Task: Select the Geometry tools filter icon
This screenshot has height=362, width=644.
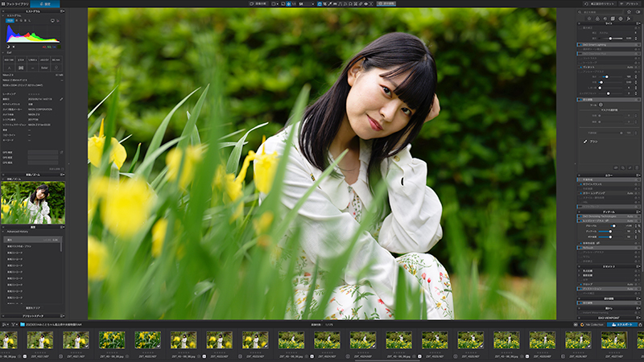Action: point(613,19)
